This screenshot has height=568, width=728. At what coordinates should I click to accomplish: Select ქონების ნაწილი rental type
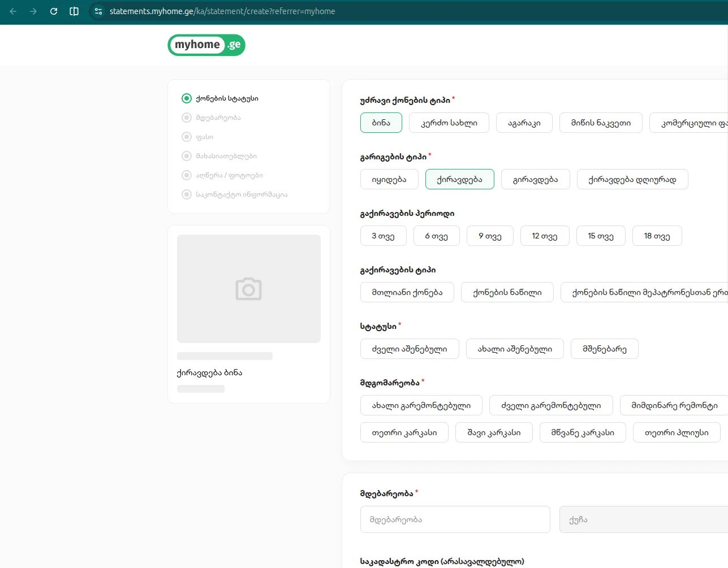point(507,292)
